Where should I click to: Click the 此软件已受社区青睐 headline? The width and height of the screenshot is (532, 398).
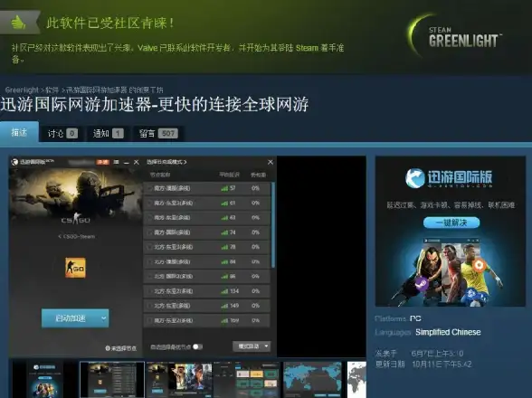click(110, 24)
